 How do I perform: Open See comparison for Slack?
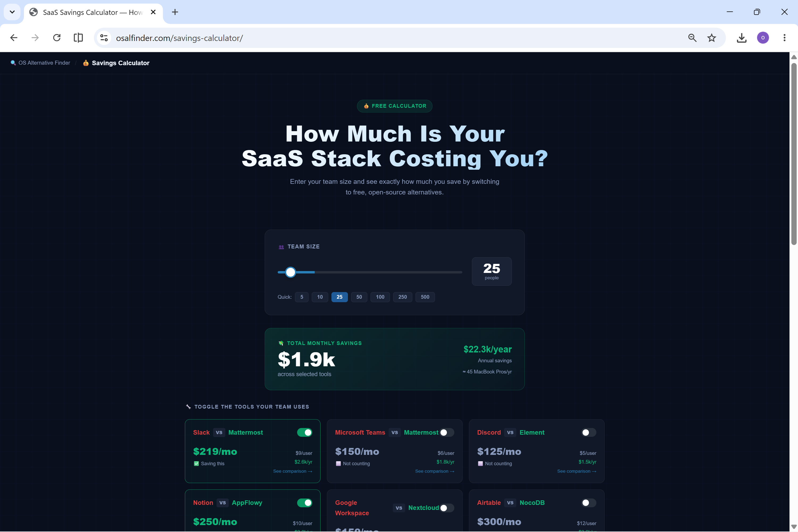coord(292,471)
